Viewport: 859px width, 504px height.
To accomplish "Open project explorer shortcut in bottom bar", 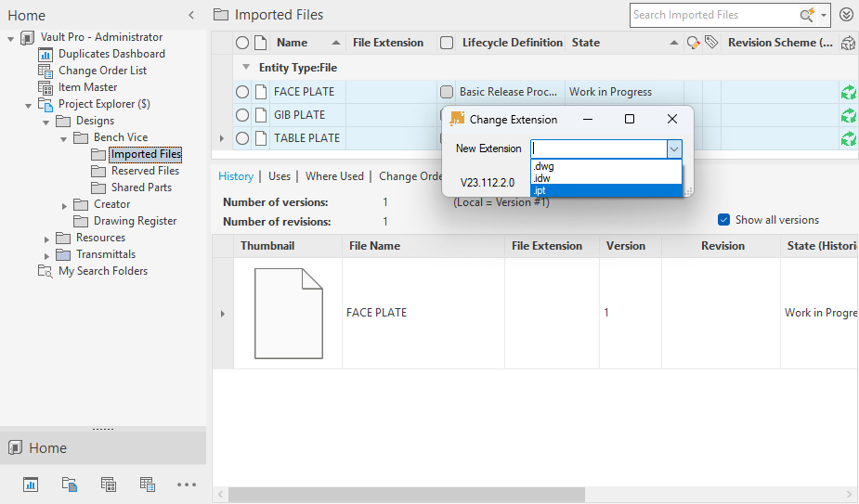I will [70, 485].
